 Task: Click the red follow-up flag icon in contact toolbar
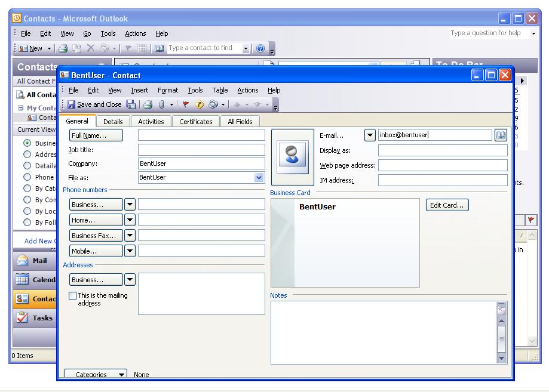[x=186, y=104]
